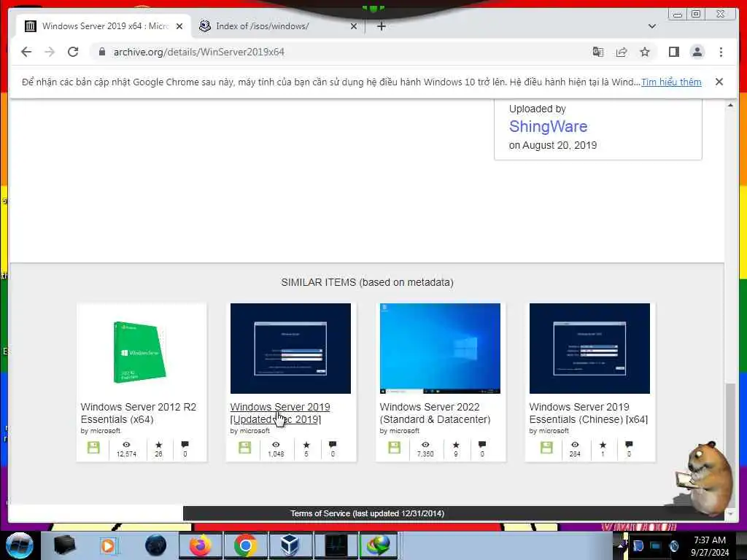This screenshot has width=747, height=560.
Task: Bookmark this page with the star icon
Action: (645, 52)
